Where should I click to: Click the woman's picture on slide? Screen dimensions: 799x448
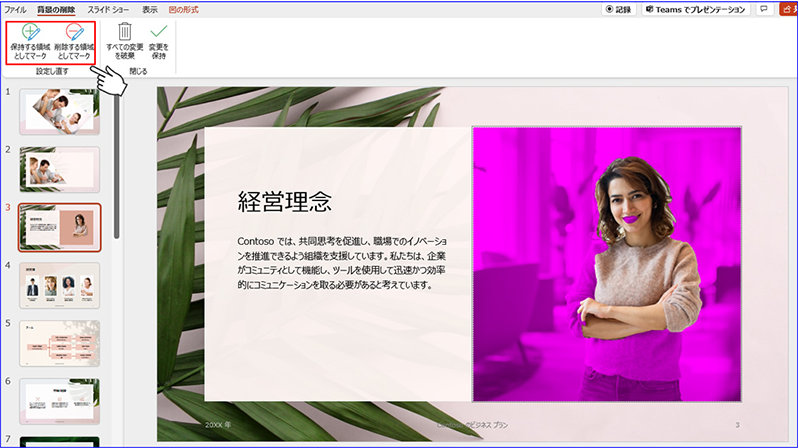(x=607, y=264)
